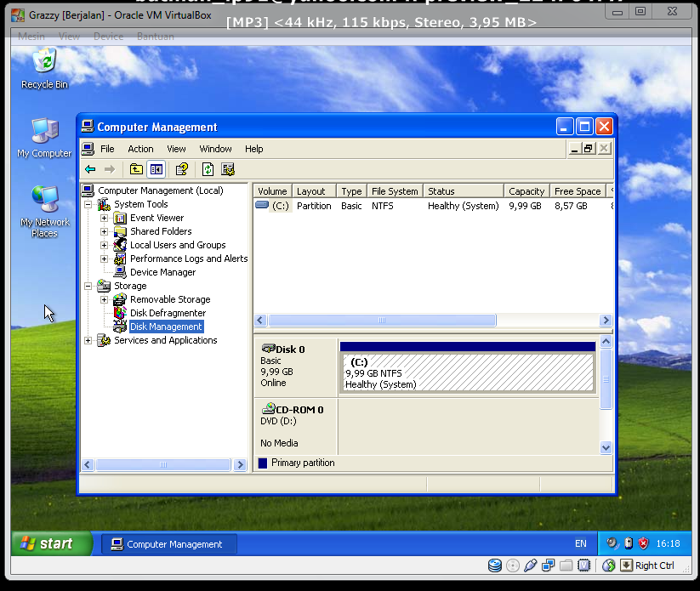The width and height of the screenshot is (700, 591).
Task: Open VirtualBox Mesin menu
Action: coord(31,37)
